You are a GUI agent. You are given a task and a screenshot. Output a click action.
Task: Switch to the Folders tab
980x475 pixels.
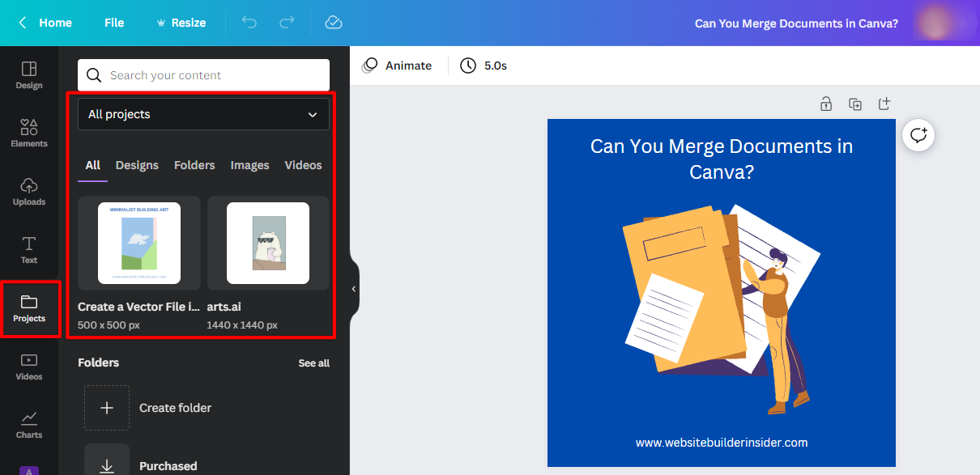[194, 165]
